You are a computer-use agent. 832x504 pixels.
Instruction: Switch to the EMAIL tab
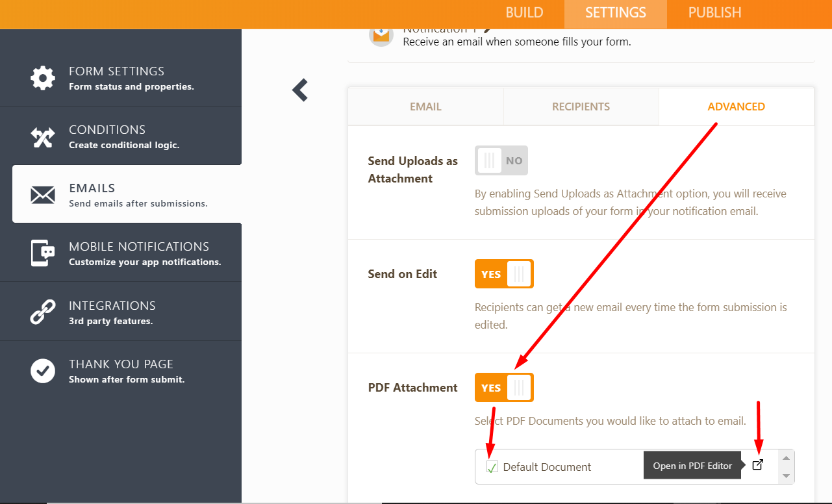tap(425, 107)
